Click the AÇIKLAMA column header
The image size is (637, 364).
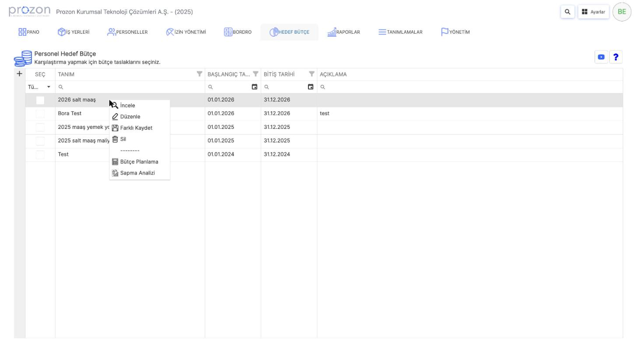click(470, 74)
